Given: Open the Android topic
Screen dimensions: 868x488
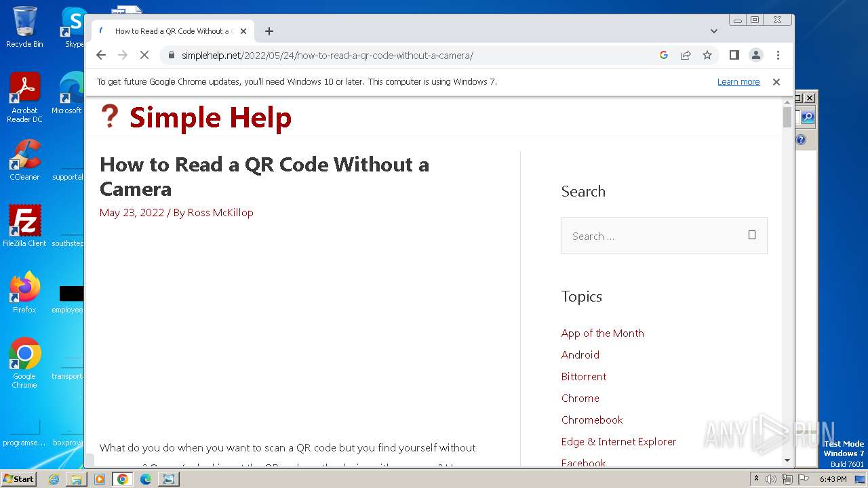Looking at the screenshot, I should click(x=580, y=354).
